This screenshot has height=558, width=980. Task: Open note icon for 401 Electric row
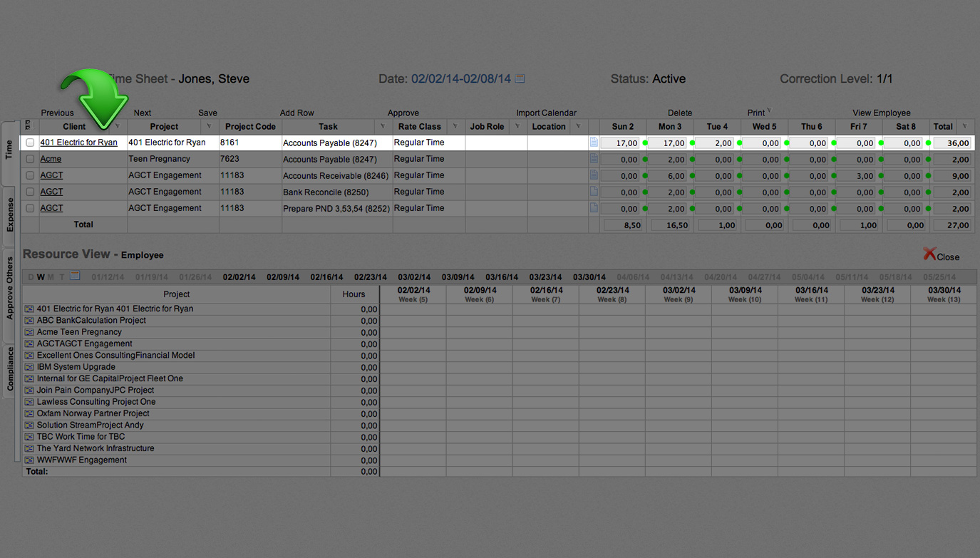(x=594, y=143)
